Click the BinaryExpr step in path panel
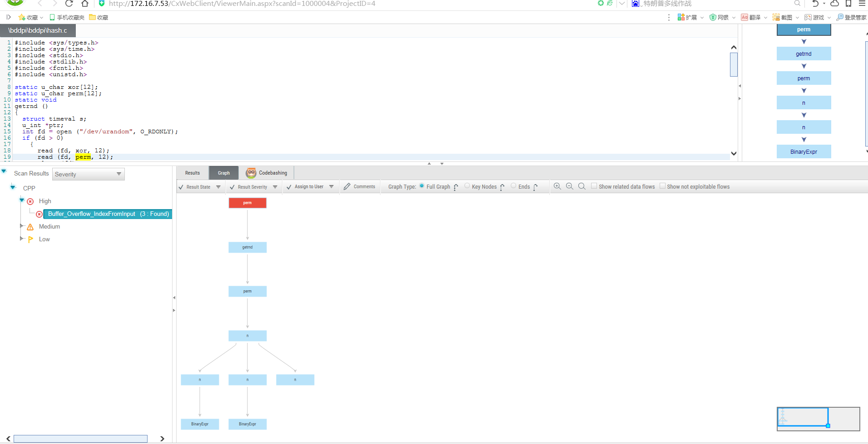This screenshot has width=868, height=444. 804,151
